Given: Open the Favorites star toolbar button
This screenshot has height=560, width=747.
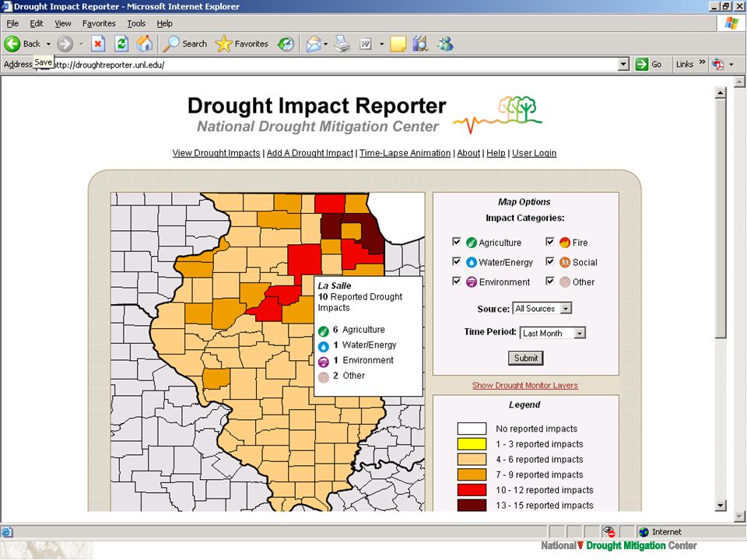Looking at the screenshot, I should [x=241, y=44].
